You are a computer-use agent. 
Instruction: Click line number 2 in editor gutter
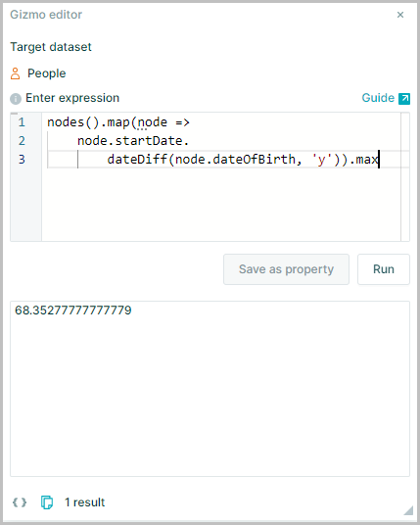click(22, 141)
